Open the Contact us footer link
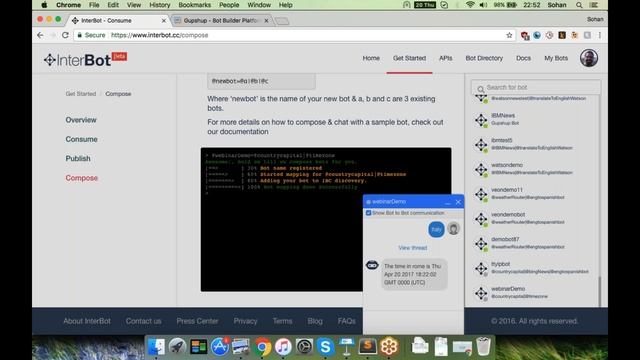 (143, 321)
